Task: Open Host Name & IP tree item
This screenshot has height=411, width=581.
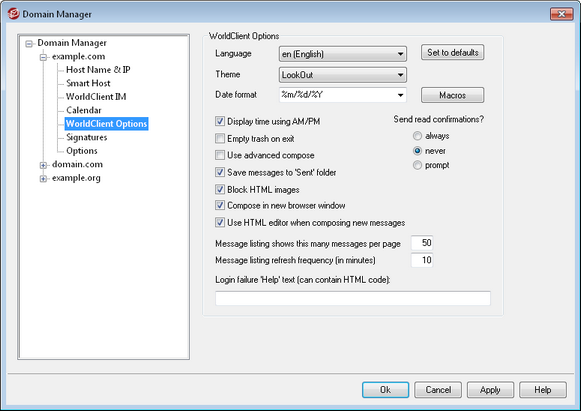Action: 98,70
